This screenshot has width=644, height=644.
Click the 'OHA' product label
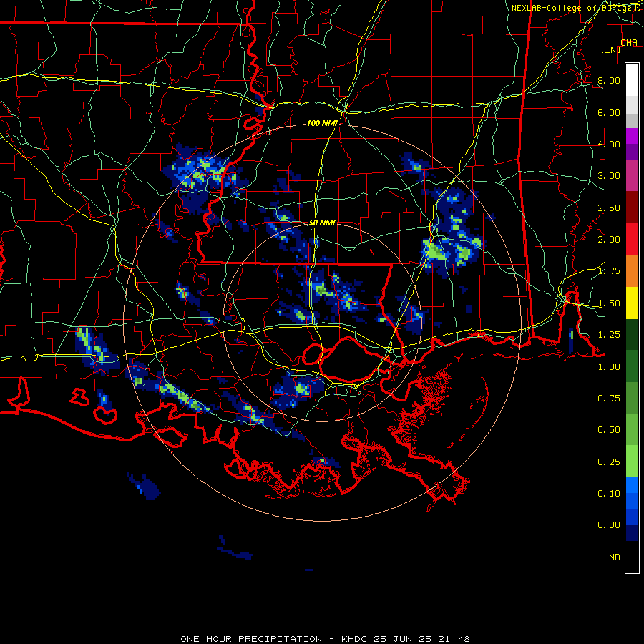click(x=629, y=43)
